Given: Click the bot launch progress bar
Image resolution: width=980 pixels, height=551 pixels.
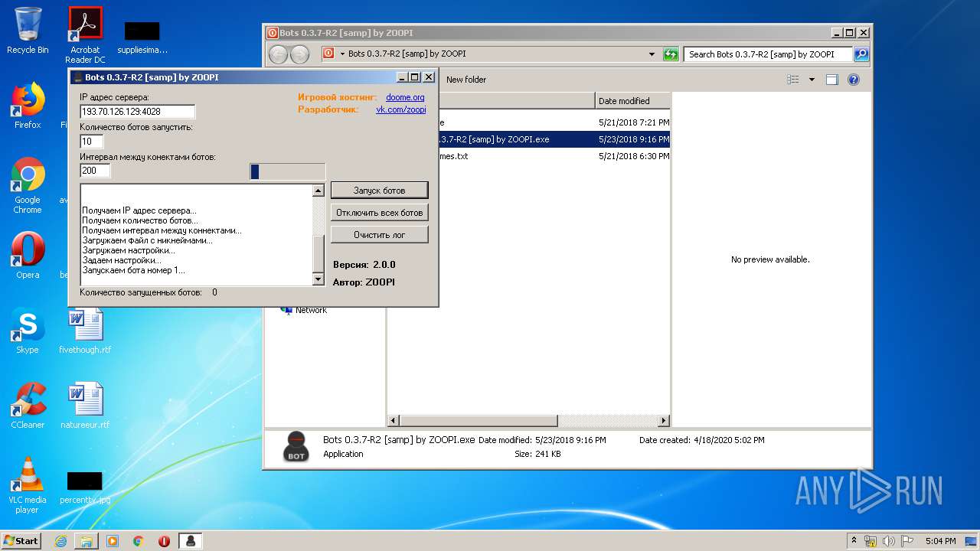Looking at the screenshot, I should click(288, 171).
